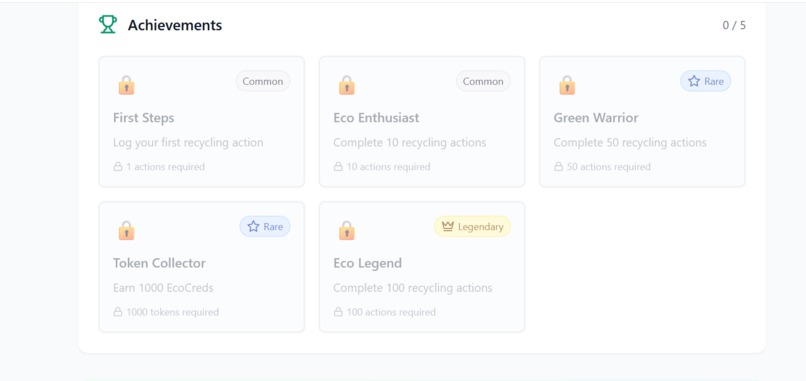Viewport: 806px width, 381px height.
Task: Click the 'Rare' label text on Green Warrior
Action: 714,81
